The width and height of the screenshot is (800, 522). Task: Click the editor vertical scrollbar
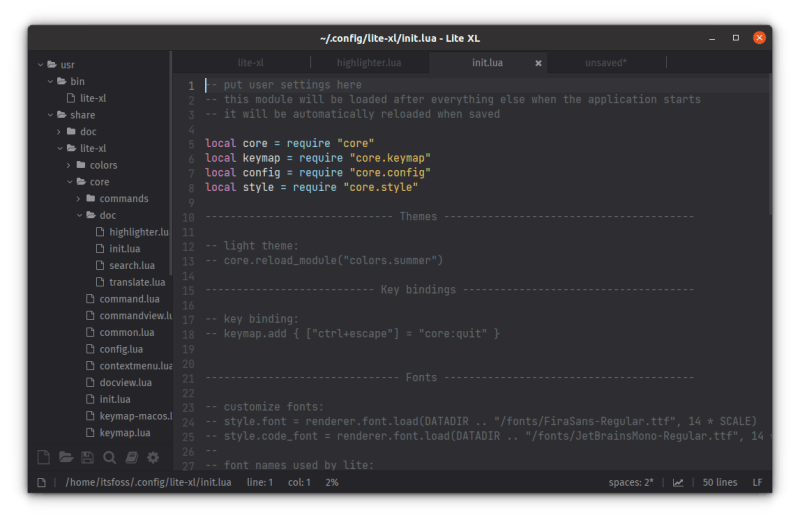tap(769, 145)
